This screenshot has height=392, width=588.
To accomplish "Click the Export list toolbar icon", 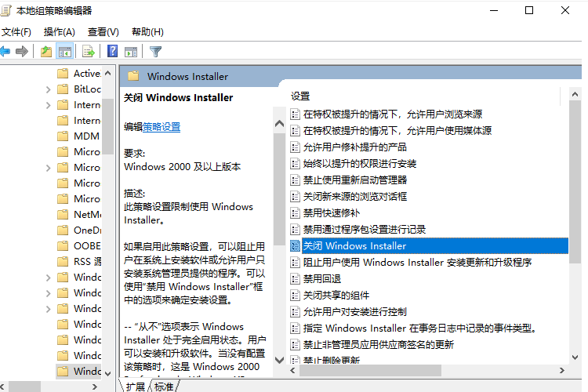I will [89, 52].
